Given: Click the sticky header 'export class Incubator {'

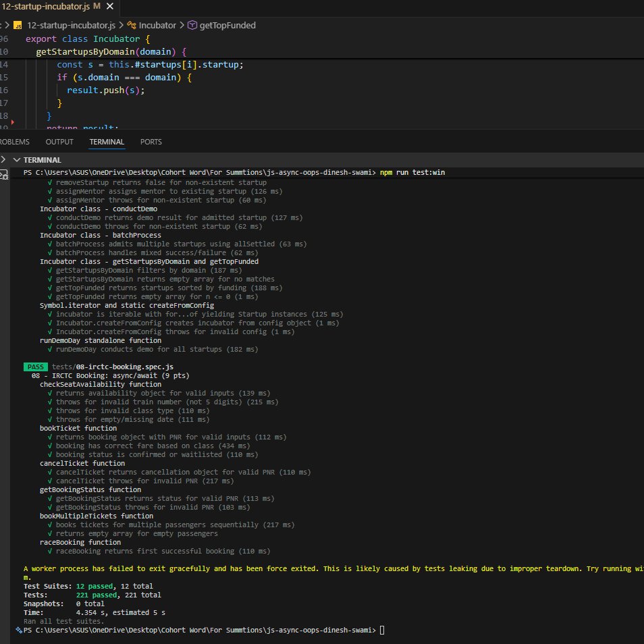Looking at the screenshot, I should point(88,39).
